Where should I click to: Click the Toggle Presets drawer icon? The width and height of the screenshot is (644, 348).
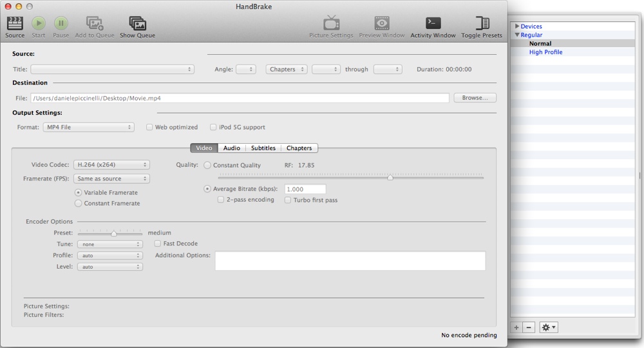(482, 24)
